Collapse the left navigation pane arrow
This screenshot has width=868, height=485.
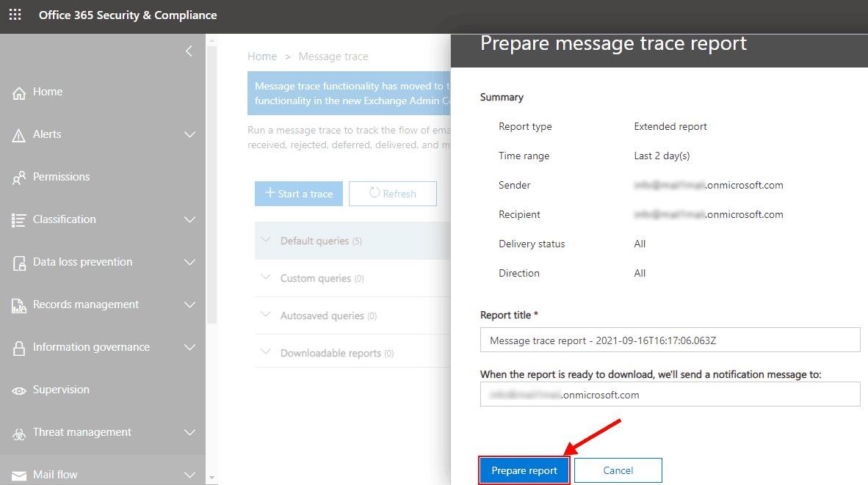coord(189,51)
